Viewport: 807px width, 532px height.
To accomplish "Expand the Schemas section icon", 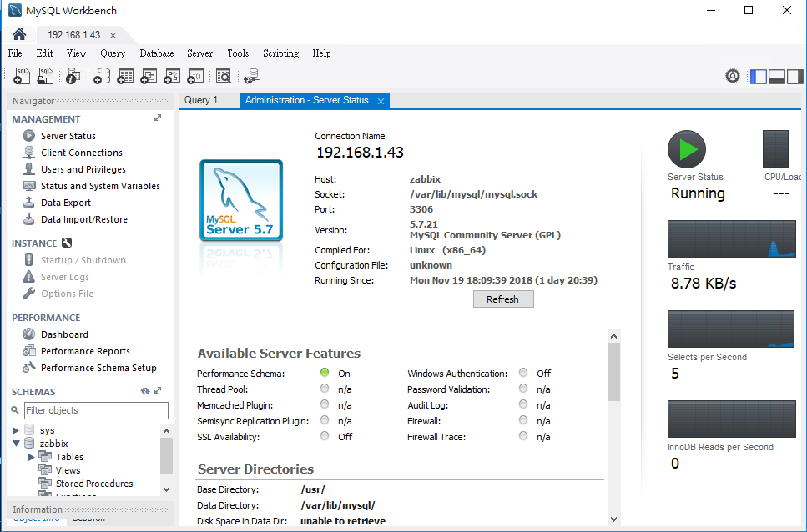I will click(158, 390).
